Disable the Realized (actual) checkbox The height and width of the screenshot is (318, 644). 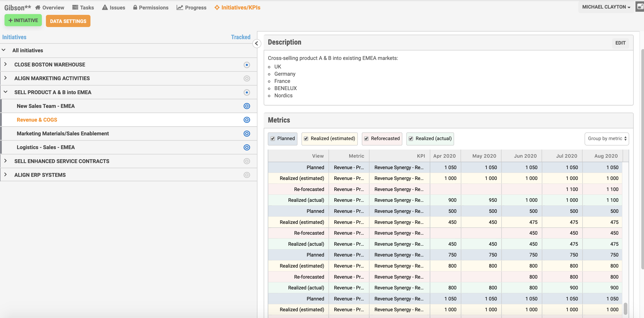pos(411,139)
